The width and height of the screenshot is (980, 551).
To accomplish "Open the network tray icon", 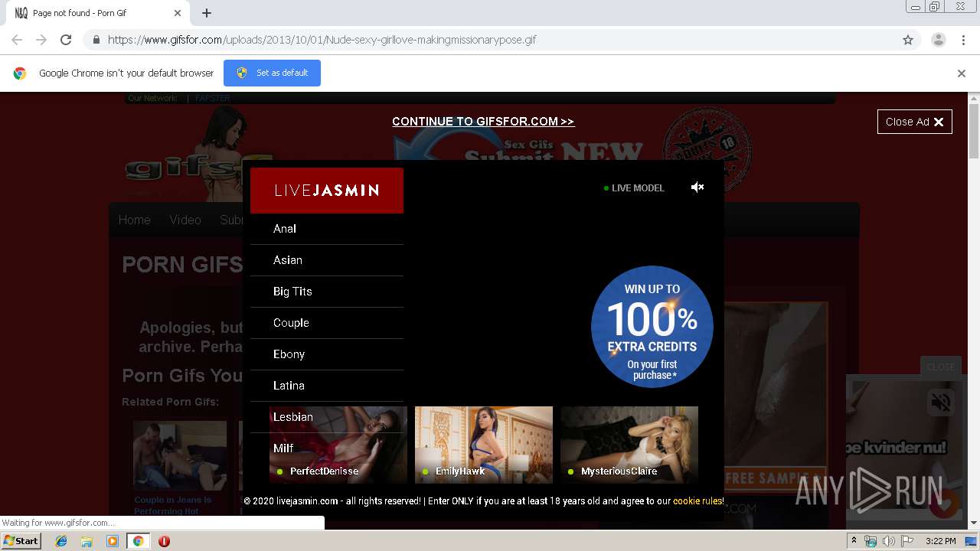I will coord(871,541).
